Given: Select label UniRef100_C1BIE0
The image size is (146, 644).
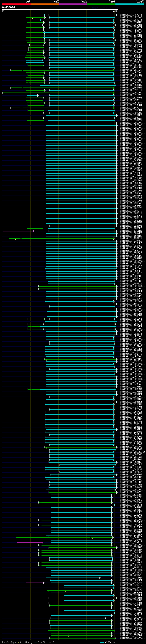Looking at the screenshot, I should (131, 115).
